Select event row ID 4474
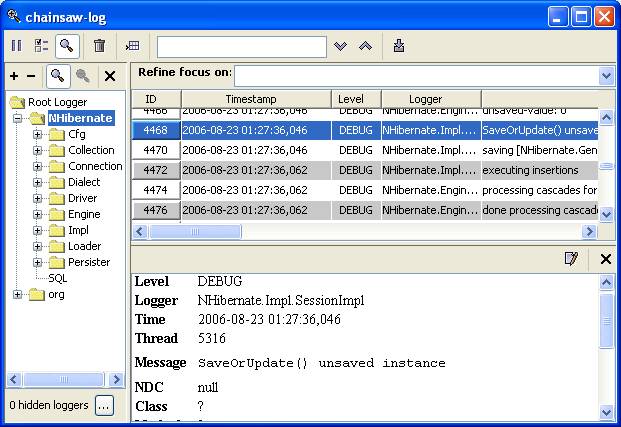This screenshot has height=427, width=621. point(365,190)
